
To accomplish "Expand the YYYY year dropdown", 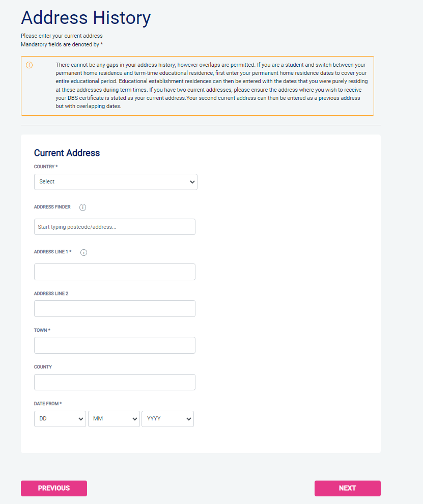I will click(167, 419).
